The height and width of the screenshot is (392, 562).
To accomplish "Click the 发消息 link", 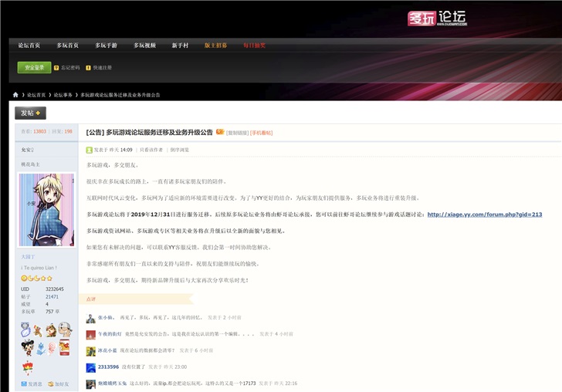I will coord(36,384).
